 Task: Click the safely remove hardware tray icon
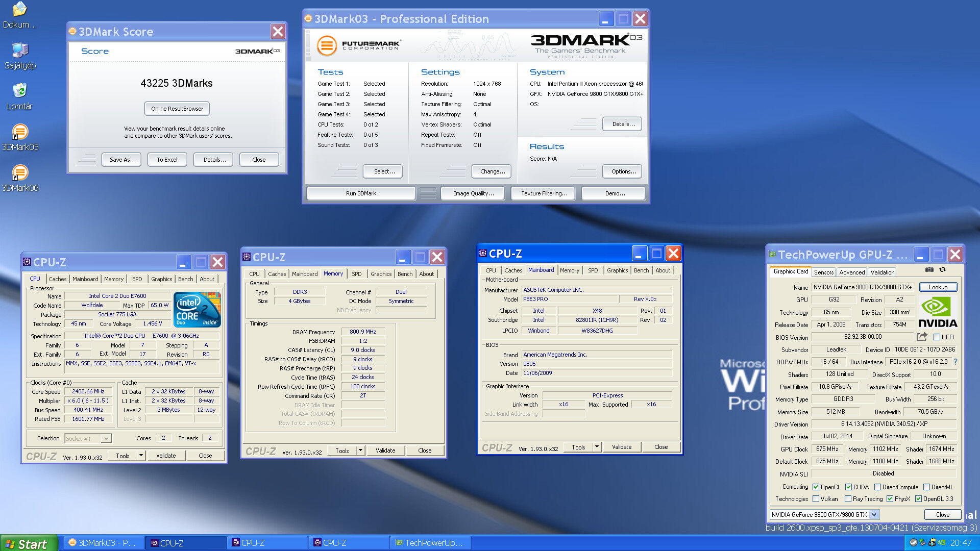click(x=923, y=543)
